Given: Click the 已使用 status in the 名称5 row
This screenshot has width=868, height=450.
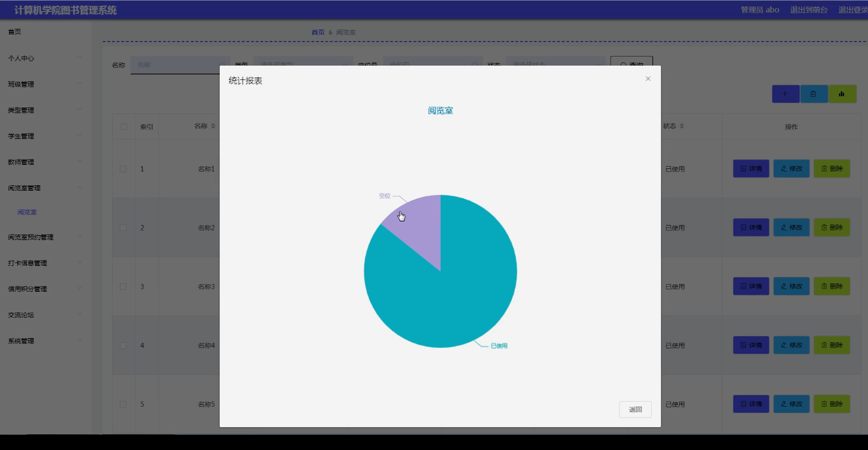Looking at the screenshot, I should click(675, 405).
